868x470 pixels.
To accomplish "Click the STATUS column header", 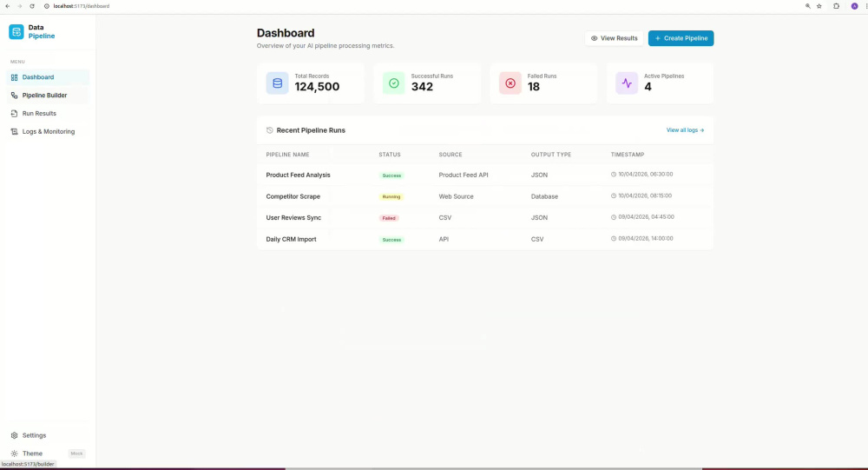I will coord(389,155).
